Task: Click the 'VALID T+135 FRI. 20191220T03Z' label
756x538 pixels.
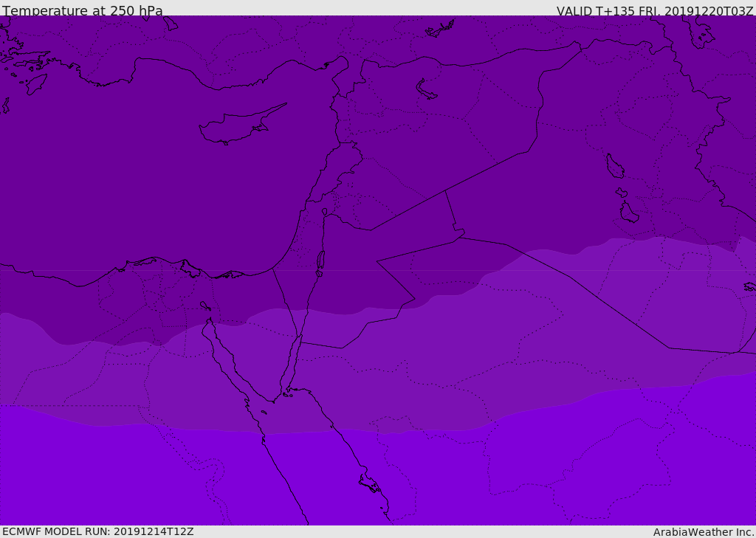Action: pyautogui.click(x=655, y=10)
